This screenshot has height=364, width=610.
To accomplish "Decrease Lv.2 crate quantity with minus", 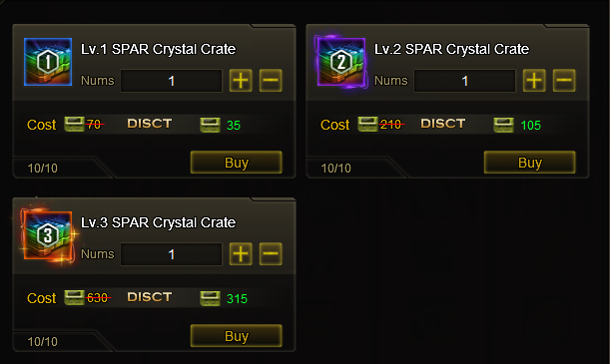I will click(564, 81).
